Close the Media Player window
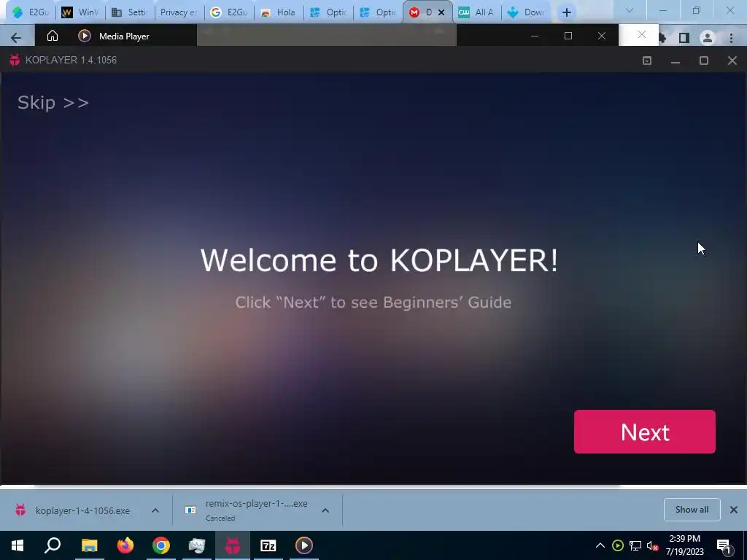Viewport: 747px width, 560px height. point(602,36)
